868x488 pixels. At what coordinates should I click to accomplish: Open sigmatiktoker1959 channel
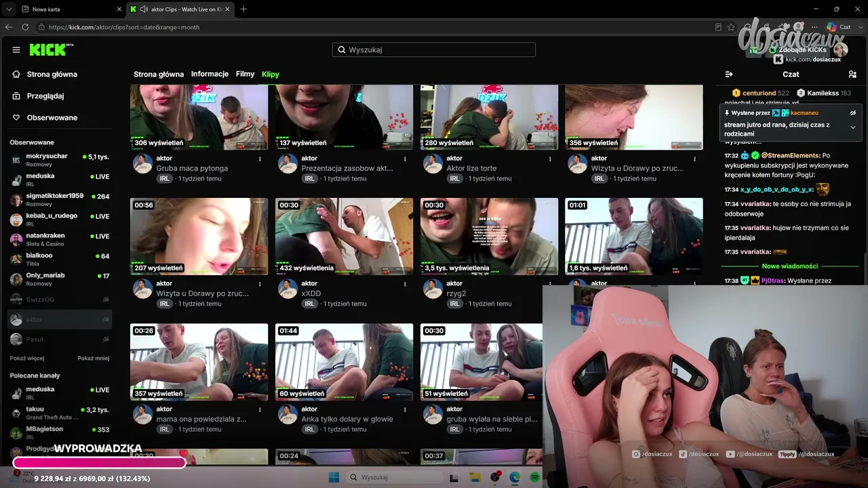60,199
